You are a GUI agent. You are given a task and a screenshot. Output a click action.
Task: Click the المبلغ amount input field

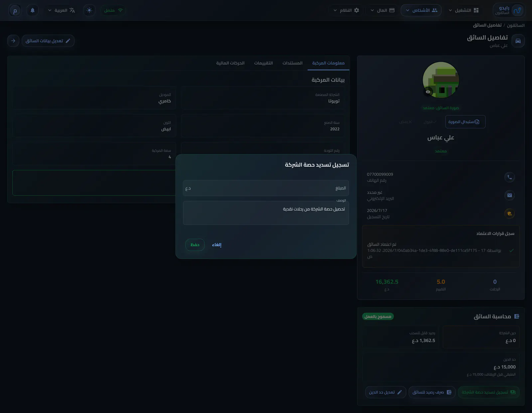266,188
